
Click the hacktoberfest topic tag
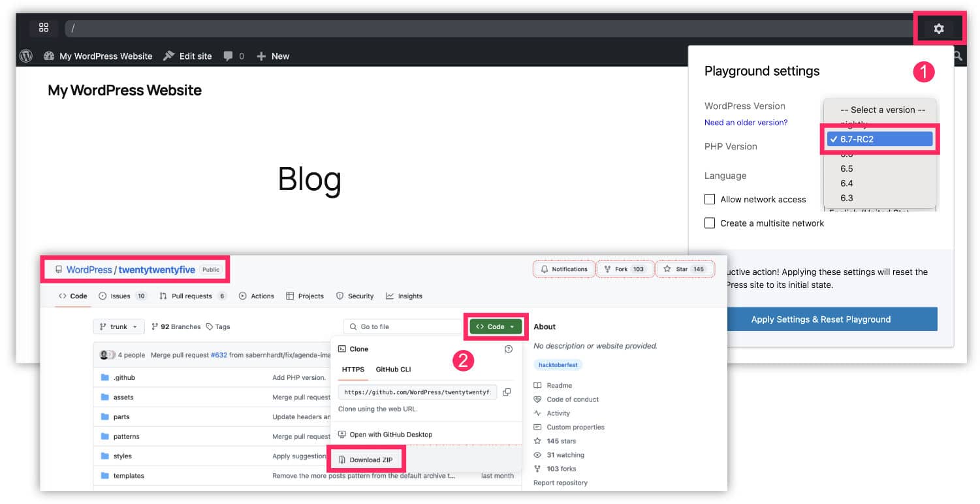[x=558, y=364]
